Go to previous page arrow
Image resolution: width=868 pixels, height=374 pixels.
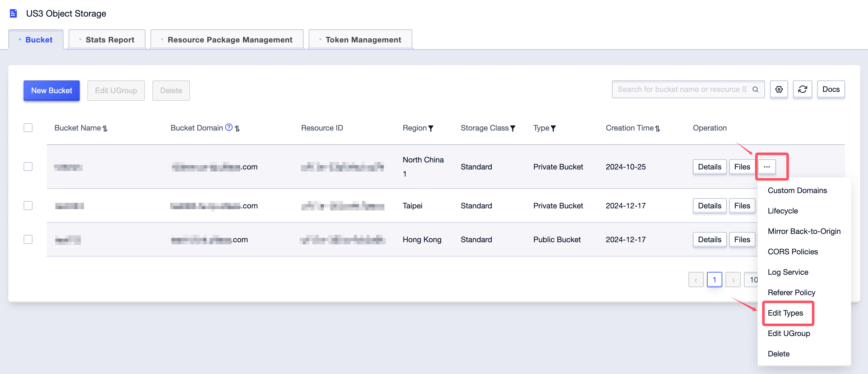tap(696, 280)
